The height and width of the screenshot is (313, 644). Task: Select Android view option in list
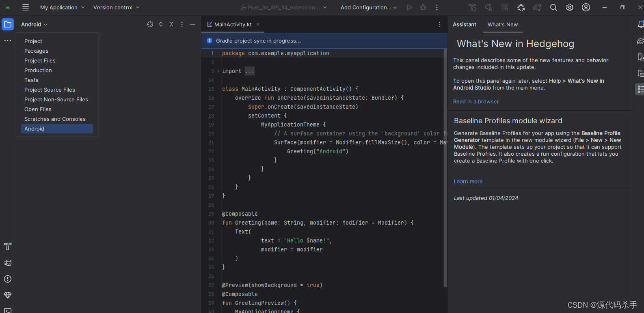tap(57, 129)
